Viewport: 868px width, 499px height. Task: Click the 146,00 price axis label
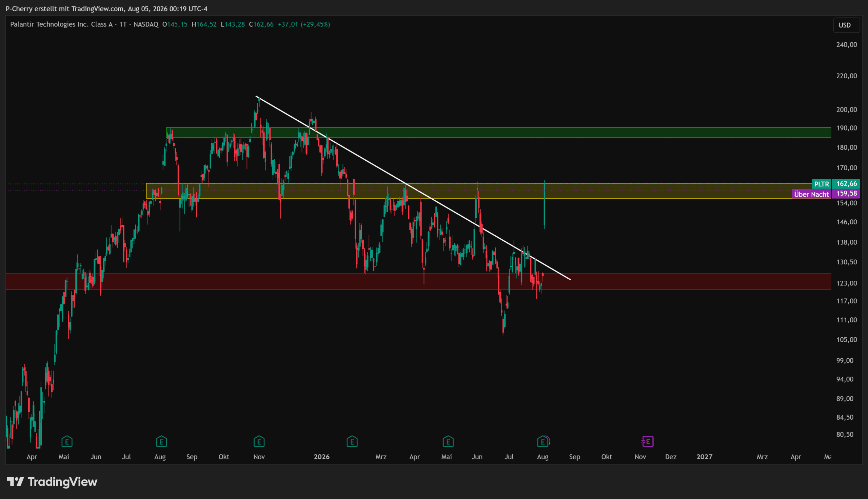(847, 222)
